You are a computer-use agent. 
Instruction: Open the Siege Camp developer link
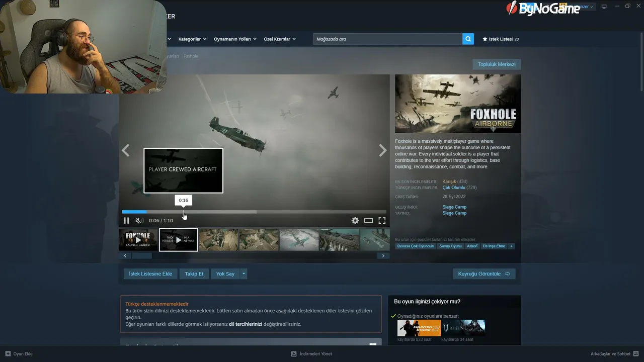pyautogui.click(x=454, y=207)
